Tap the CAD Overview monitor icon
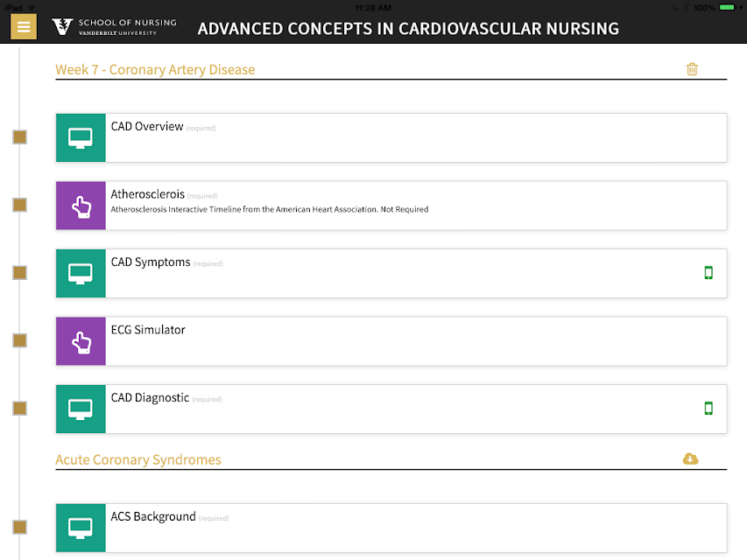Image resolution: width=747 pixels, height=560 pixels. [x=81, y=138]
